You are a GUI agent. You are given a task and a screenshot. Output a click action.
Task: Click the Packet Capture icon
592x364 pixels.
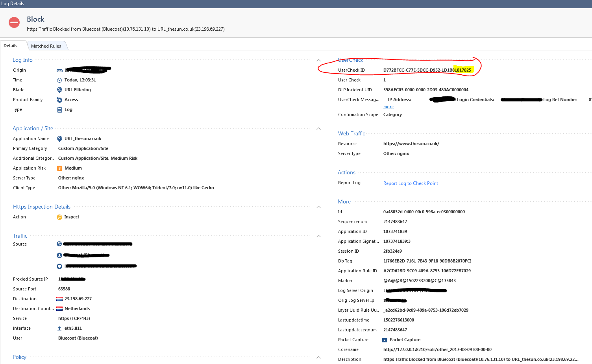point(385,340)
